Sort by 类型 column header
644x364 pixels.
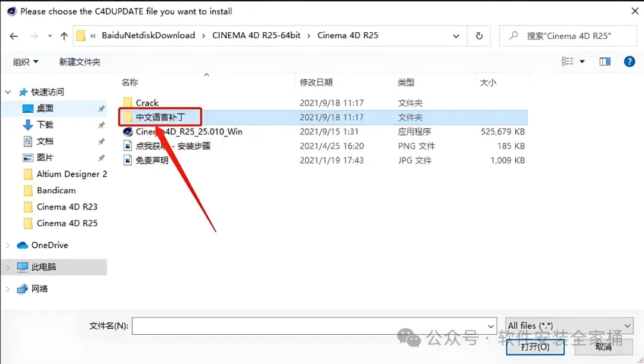point(406,82)
